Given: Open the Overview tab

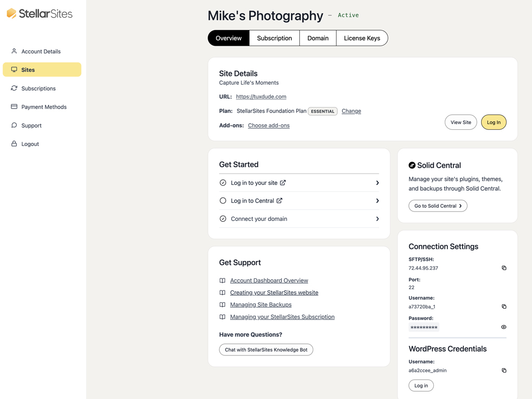Looking at the screenshot, I should tap(229, 38).
